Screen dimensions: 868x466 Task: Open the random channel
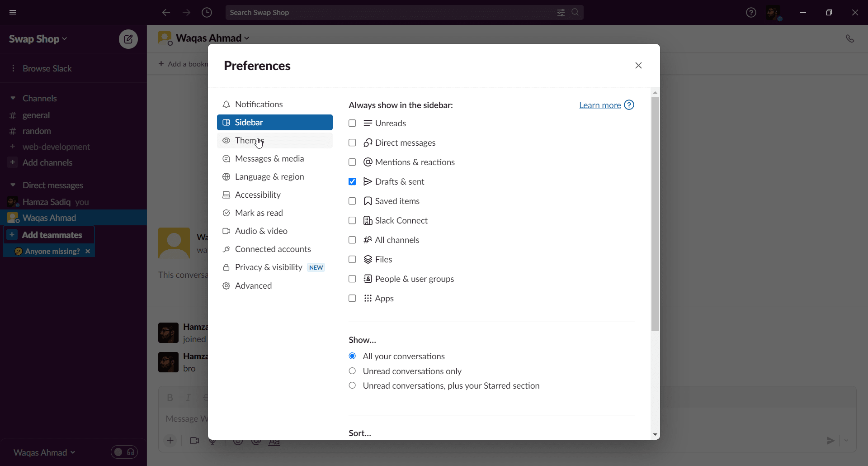click(x=73, y=131)
